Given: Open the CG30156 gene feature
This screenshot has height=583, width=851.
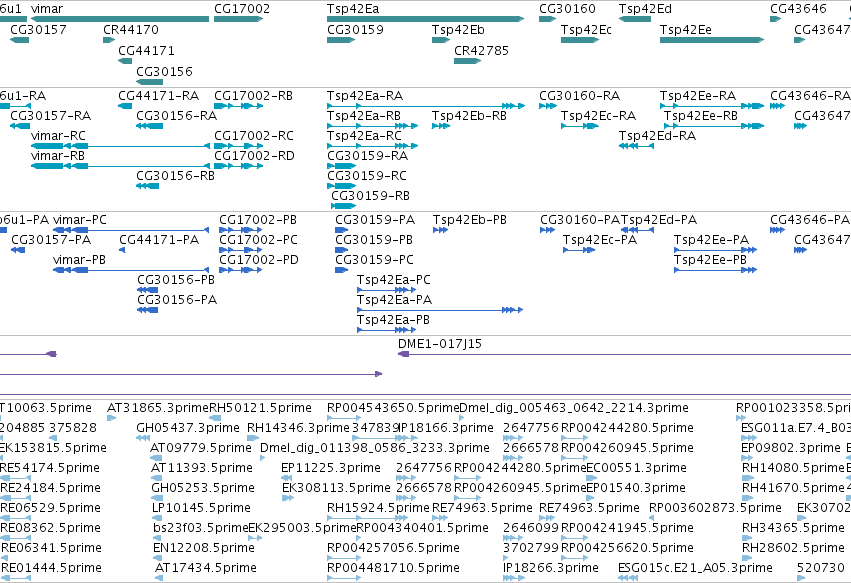Looking at the screenshot, I should click(149, 82).
